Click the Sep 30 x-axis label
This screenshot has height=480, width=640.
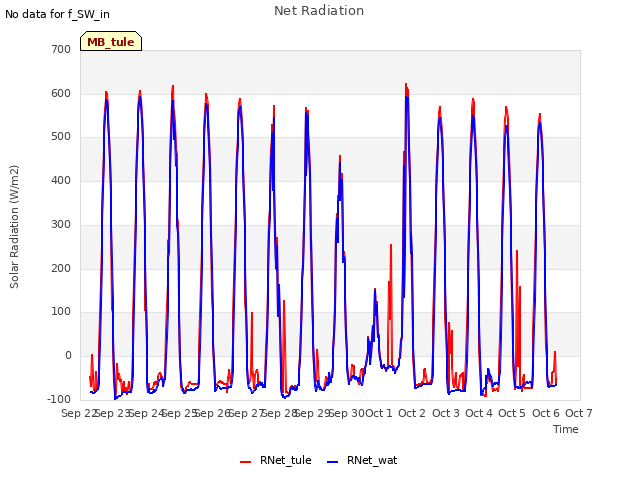coord(347,413)
